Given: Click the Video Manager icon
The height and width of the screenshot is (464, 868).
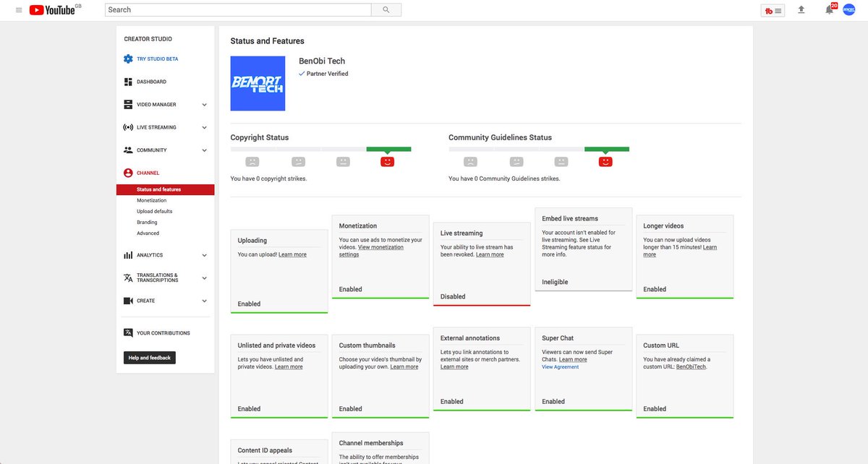Looking at the screenshot, I should click(128, 105).
